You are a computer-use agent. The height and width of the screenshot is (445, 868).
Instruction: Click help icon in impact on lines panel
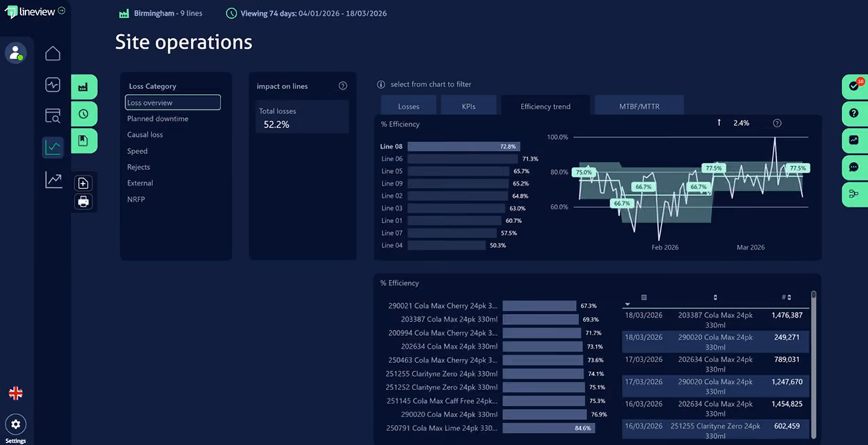point(343,86)
